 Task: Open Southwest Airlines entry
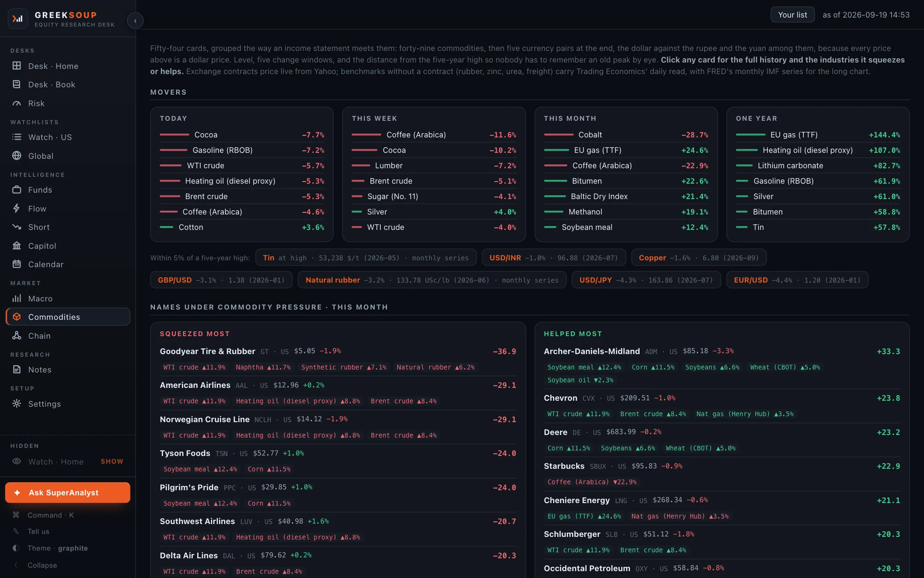click(338, 529)
